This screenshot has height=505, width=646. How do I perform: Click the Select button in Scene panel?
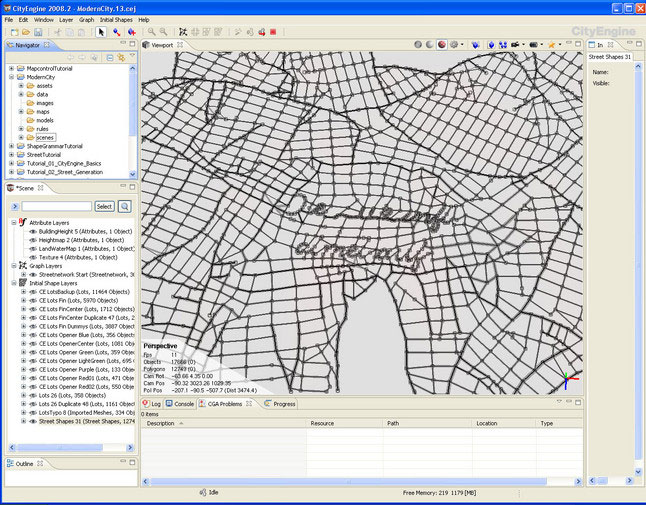click(x=104, y=206)
